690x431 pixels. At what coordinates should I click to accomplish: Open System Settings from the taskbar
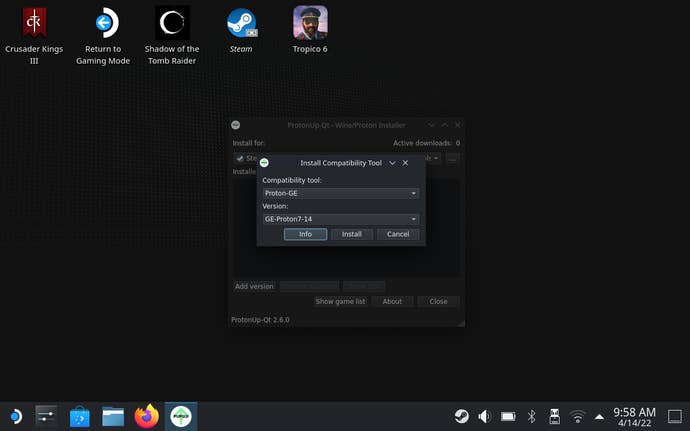click(x=46, y=416)
